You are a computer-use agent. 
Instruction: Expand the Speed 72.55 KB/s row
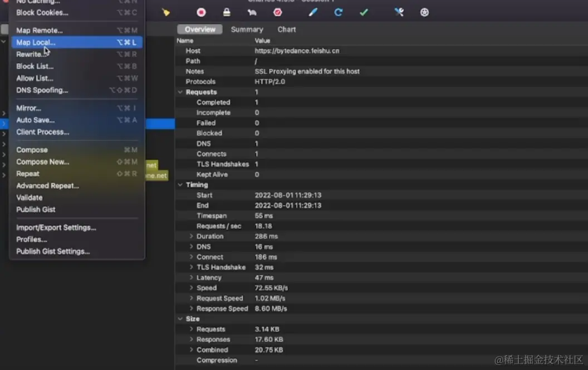tap(191, 288)
